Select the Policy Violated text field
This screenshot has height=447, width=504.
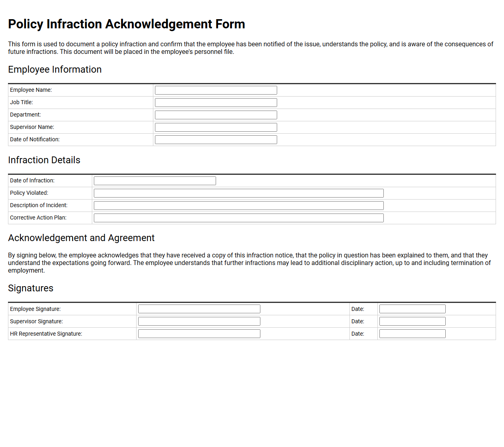click(238, 193)
